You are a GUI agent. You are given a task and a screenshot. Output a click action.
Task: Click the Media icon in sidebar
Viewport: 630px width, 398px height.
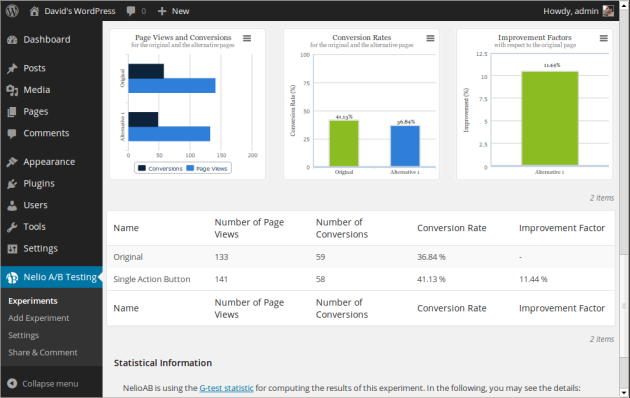(12, 90)
